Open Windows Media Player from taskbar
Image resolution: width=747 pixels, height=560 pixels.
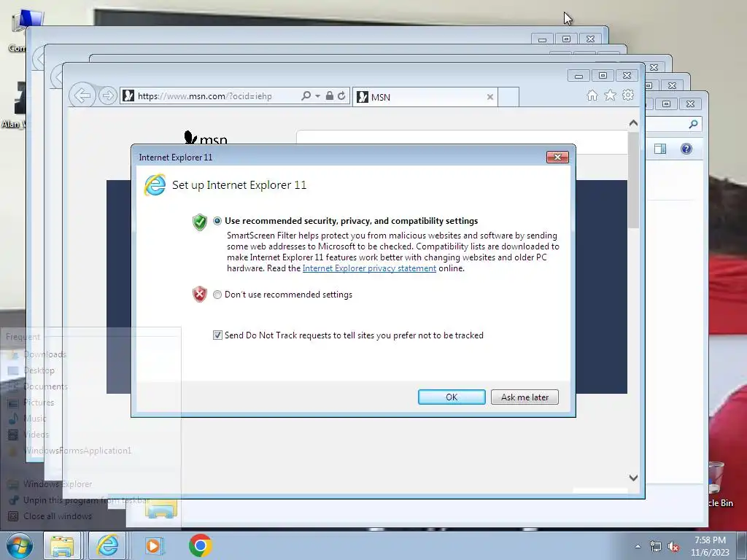[153, 545]
